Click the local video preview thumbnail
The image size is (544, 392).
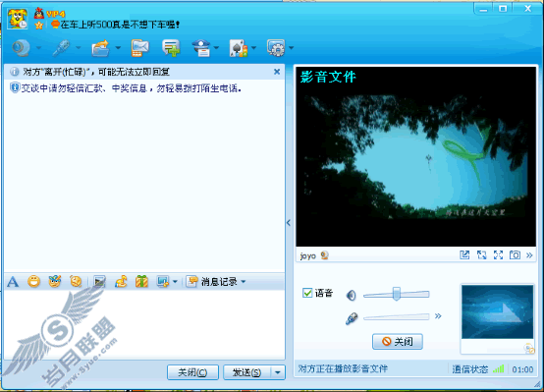tap(497, 311)
